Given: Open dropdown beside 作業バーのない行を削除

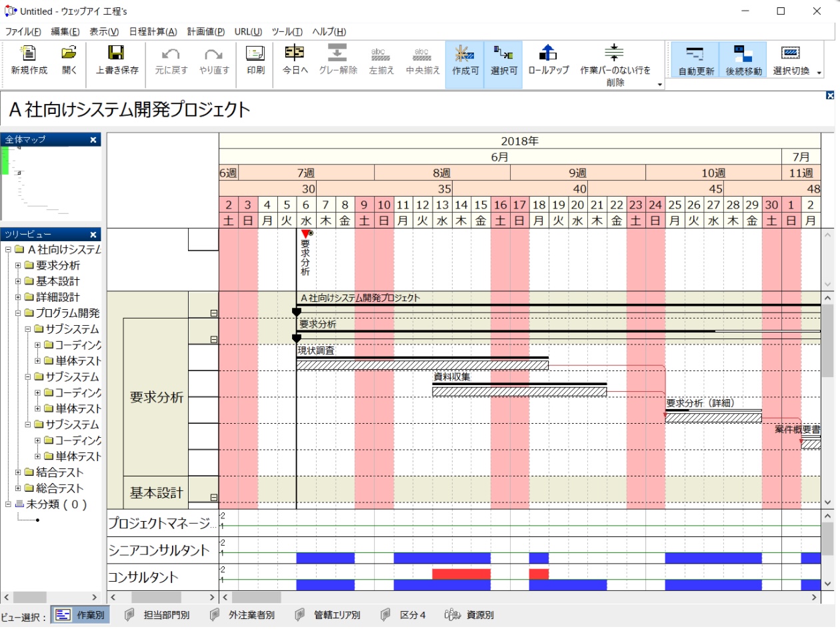Looking at the screenshot, I should (660, 85).
